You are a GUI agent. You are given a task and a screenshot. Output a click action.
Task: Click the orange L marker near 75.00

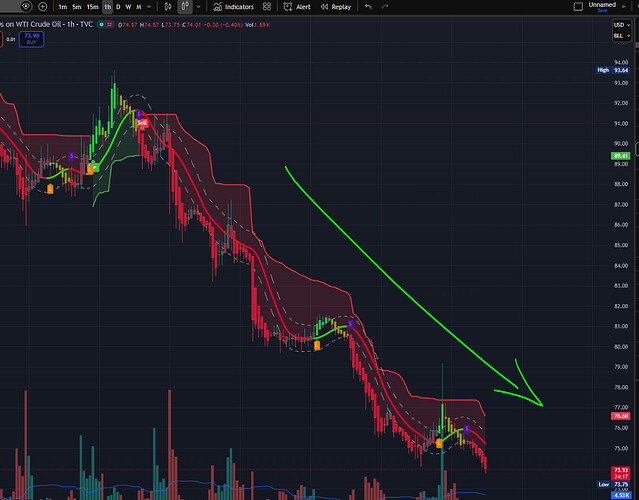coord(439,443)
